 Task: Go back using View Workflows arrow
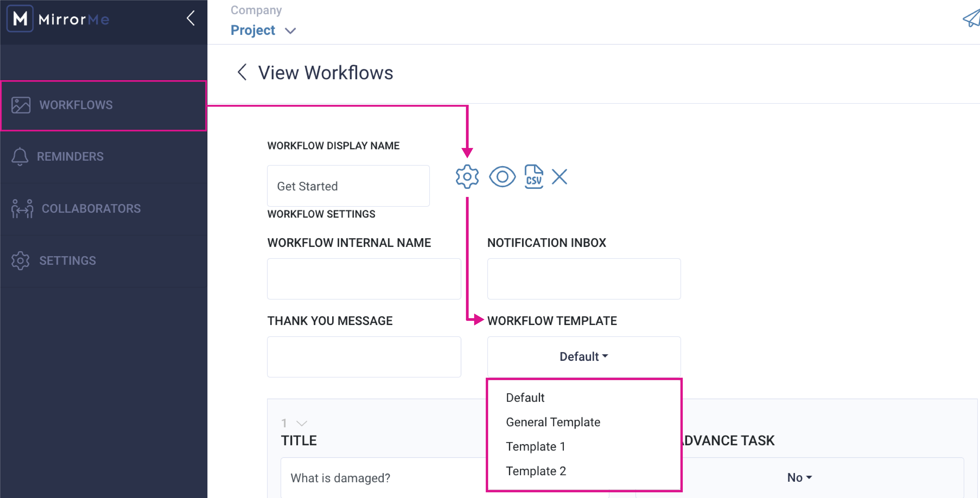(242, 72)
